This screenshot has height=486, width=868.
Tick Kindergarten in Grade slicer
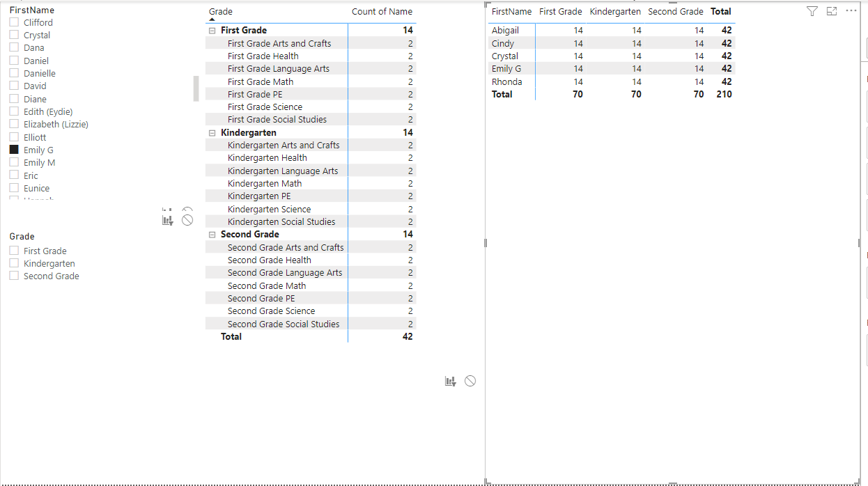pos(14,263)
